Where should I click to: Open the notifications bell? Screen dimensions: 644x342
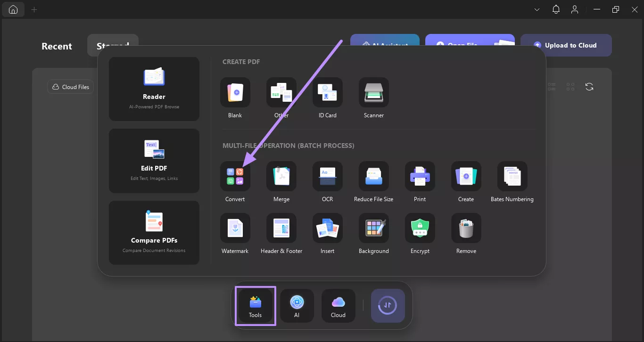tap(556, 9)
